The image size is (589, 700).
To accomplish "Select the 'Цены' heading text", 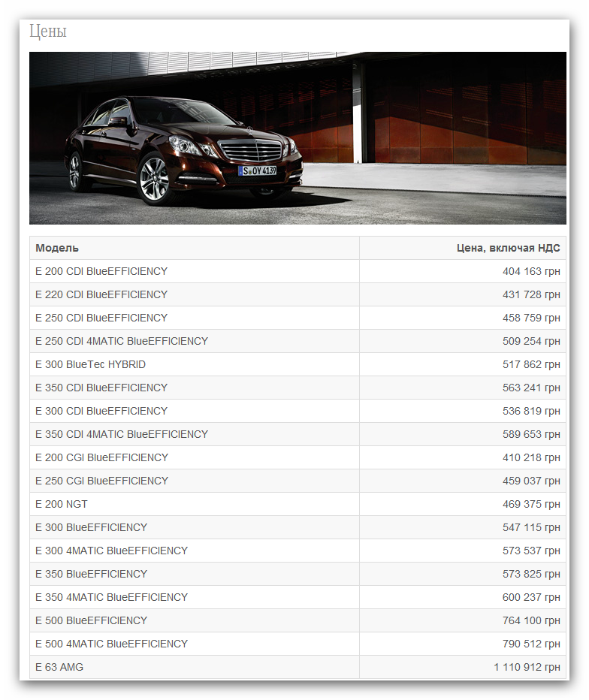I will coord(48,32).
